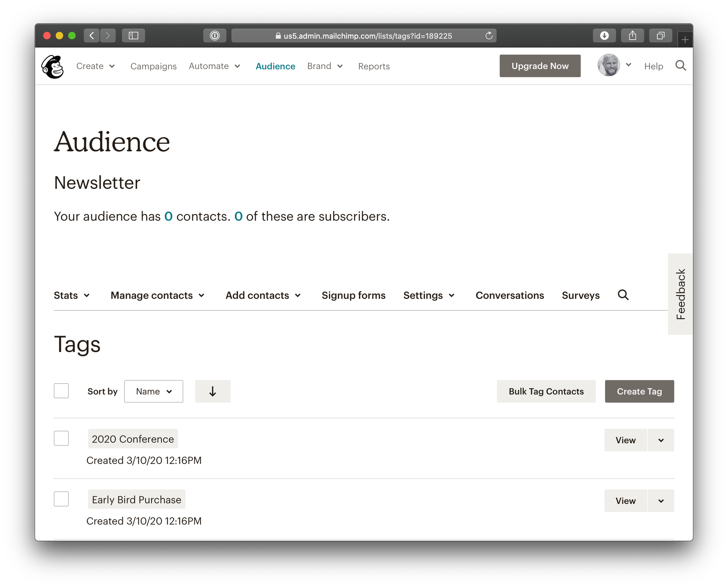Expand the 2020 Conference View options arrow
This screenshot has width=728, height=587.
661,440
